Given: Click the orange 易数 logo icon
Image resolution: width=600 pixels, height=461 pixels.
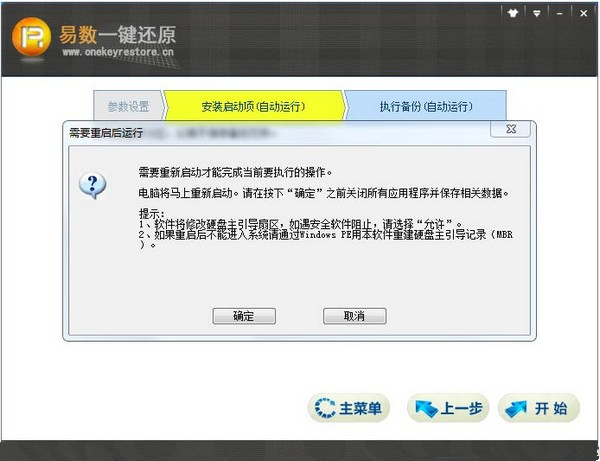Looking at the screenshot, I should pyautogui.click(x=31, y=38).
